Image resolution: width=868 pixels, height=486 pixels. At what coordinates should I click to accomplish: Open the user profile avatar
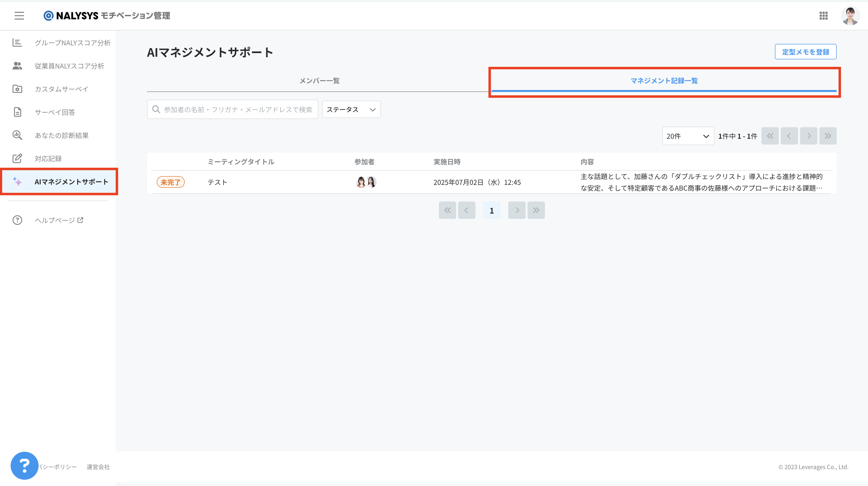(x=850, y=15)
